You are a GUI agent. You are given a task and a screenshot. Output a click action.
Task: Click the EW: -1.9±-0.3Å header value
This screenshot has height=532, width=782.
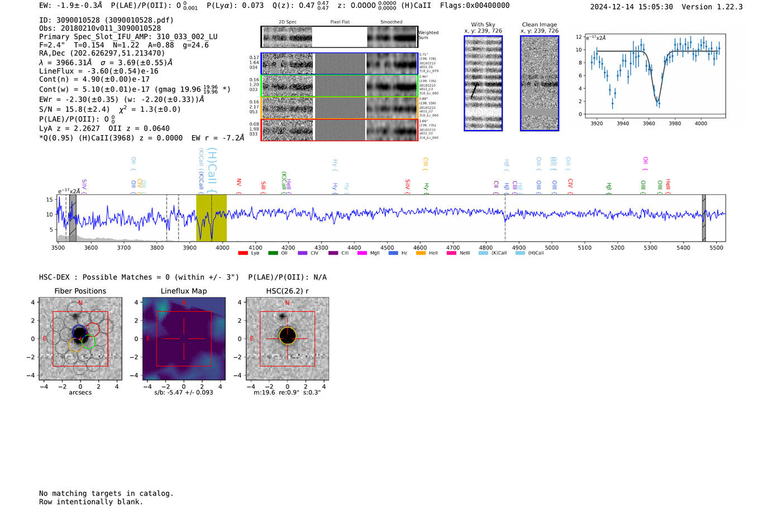pos(70,6)
